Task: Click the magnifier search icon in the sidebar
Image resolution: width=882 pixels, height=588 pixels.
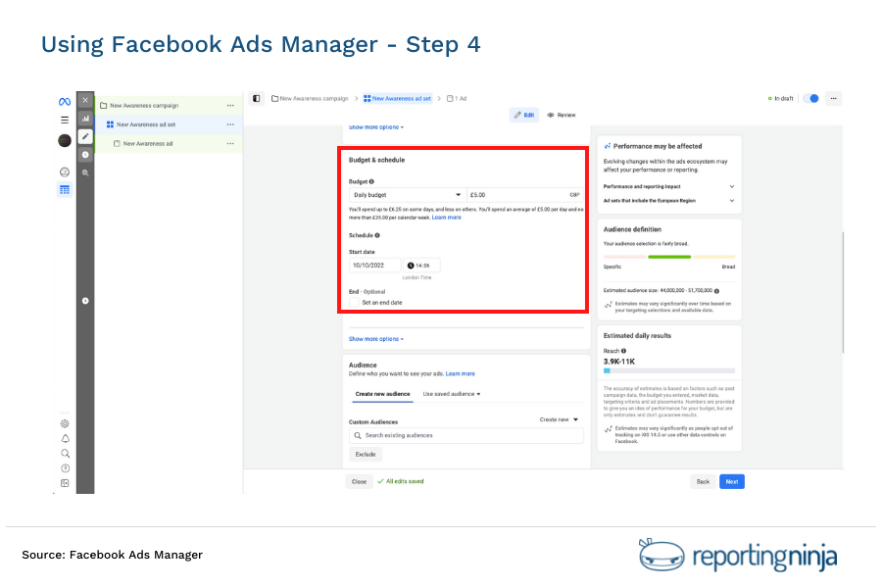Action: [x=85, y=171]
